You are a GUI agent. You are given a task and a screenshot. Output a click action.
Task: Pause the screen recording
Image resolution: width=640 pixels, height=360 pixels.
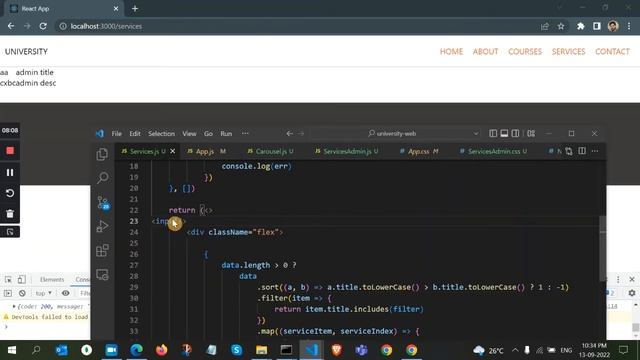[10, 172]
